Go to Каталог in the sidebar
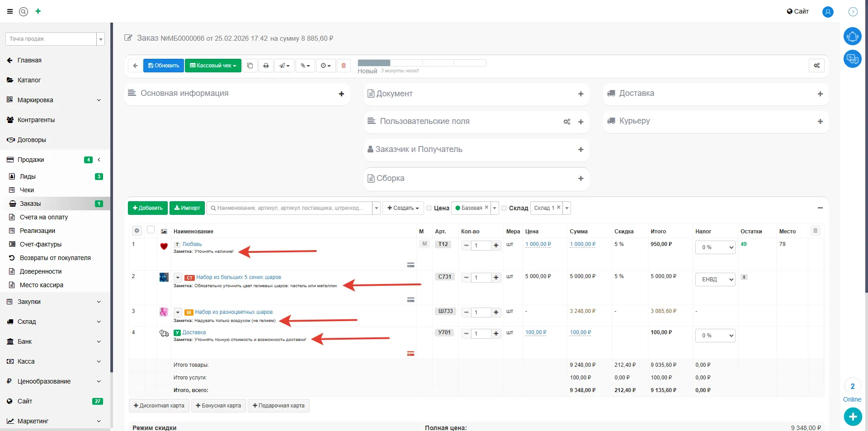This screenshot has width=868, height=431. (29, 80)
